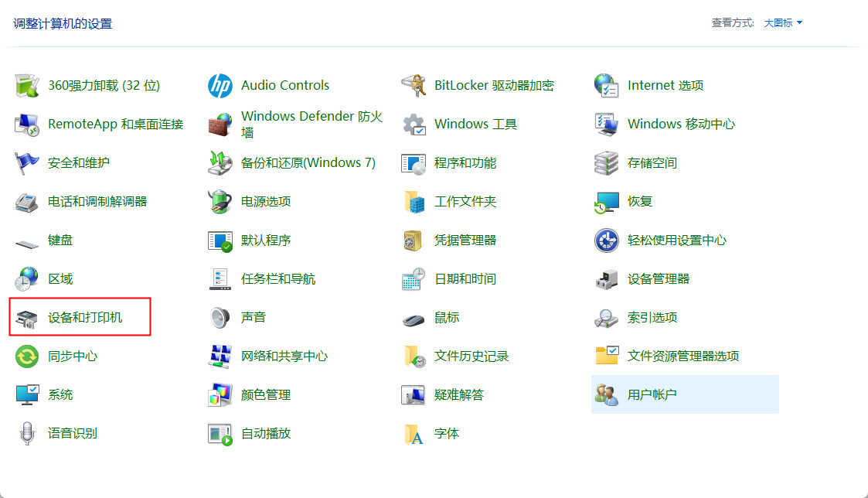Click the 任务栏和导航 icon
Image resolution: width=868 pixels, height=498 pixels.
click(x=220, y=279)
